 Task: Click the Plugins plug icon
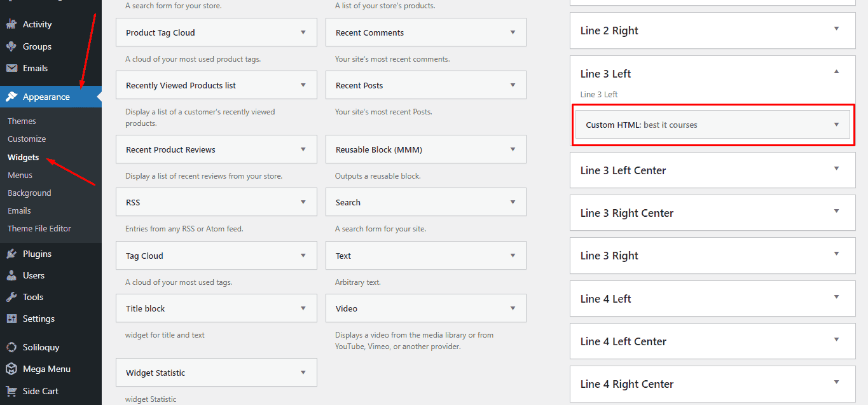click(11, 254)
